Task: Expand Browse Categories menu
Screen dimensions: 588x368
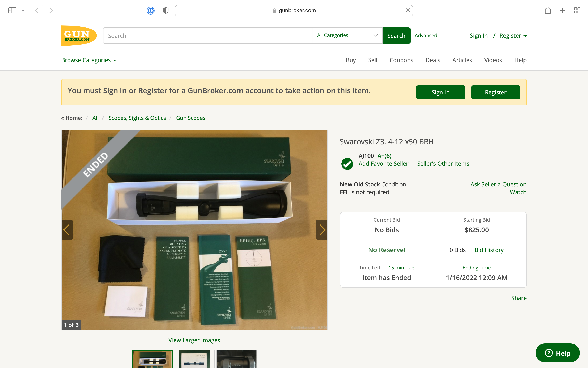Action: click(x=89, y=60)
